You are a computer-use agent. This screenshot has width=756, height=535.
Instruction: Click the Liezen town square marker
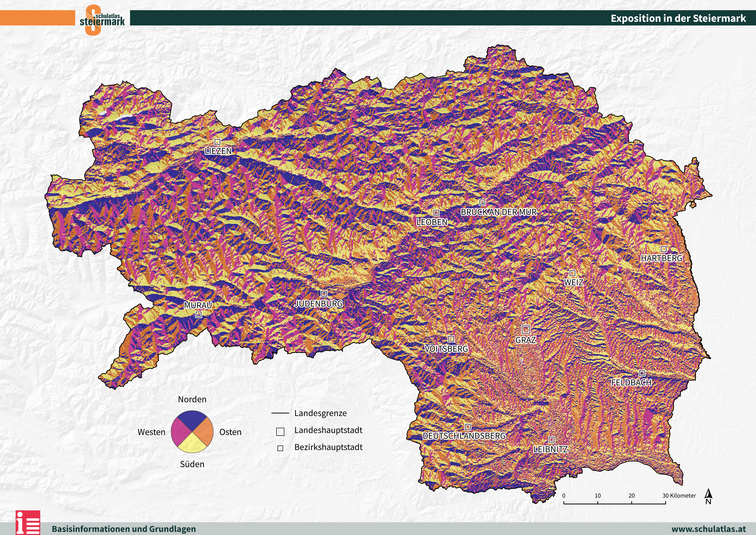(217, 142)
